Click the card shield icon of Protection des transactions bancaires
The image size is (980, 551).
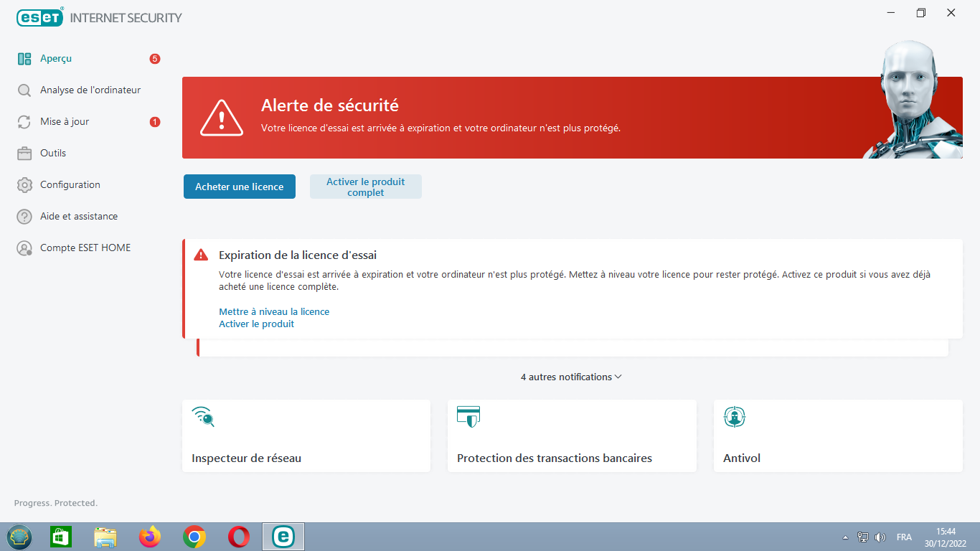pyautogui.click(x=468, y=417)
